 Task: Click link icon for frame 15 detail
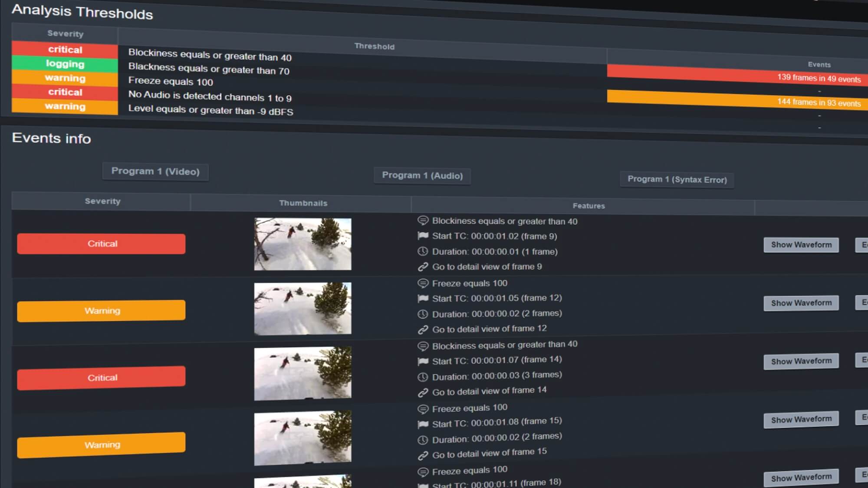[423, 456]
